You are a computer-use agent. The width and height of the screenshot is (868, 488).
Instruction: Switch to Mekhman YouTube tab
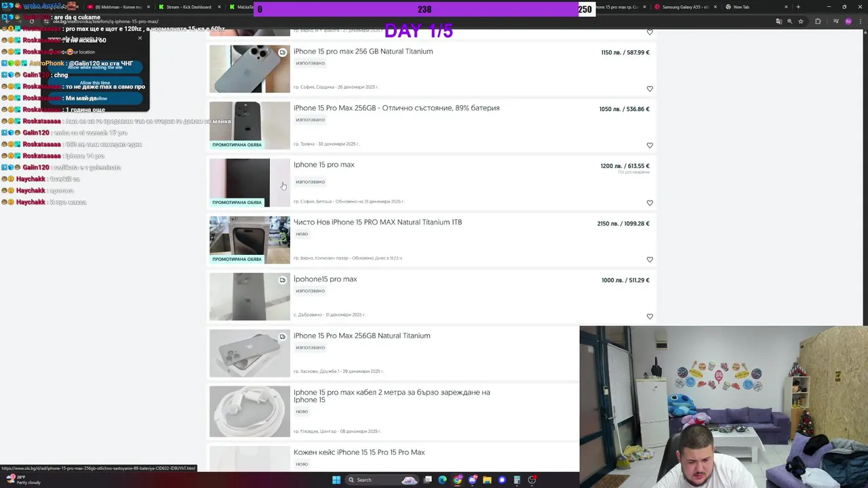click(x=119, y=7)
